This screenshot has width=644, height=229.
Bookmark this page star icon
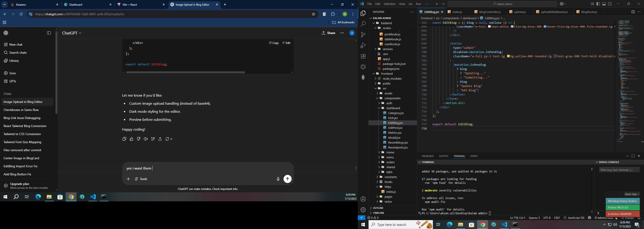(x=314, y=14)
